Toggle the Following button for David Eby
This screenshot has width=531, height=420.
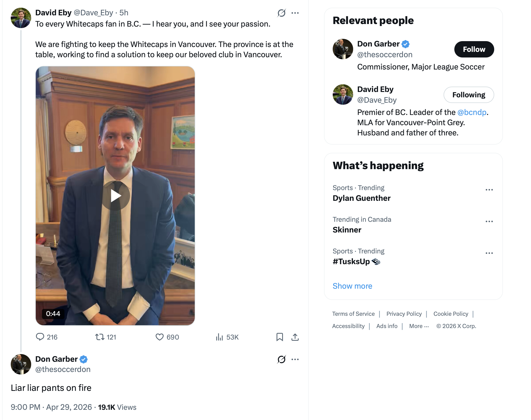pos(468,95)
